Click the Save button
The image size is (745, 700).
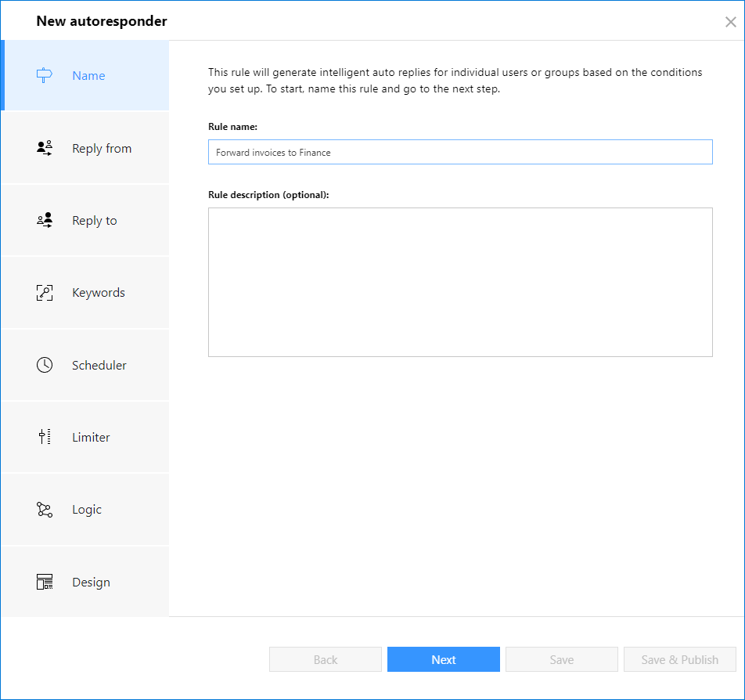point(562,659)
